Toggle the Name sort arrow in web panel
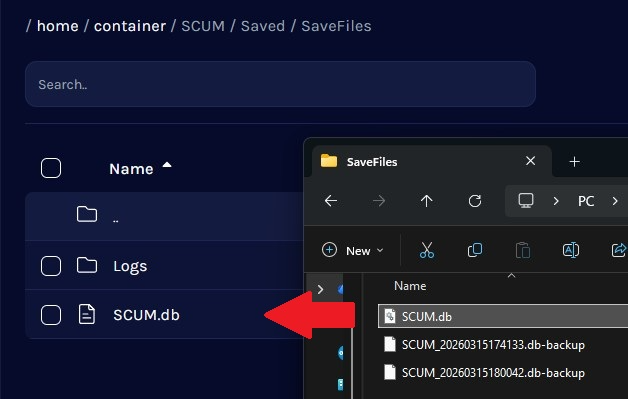Screen dimensions: 628x399 (167, 165)
